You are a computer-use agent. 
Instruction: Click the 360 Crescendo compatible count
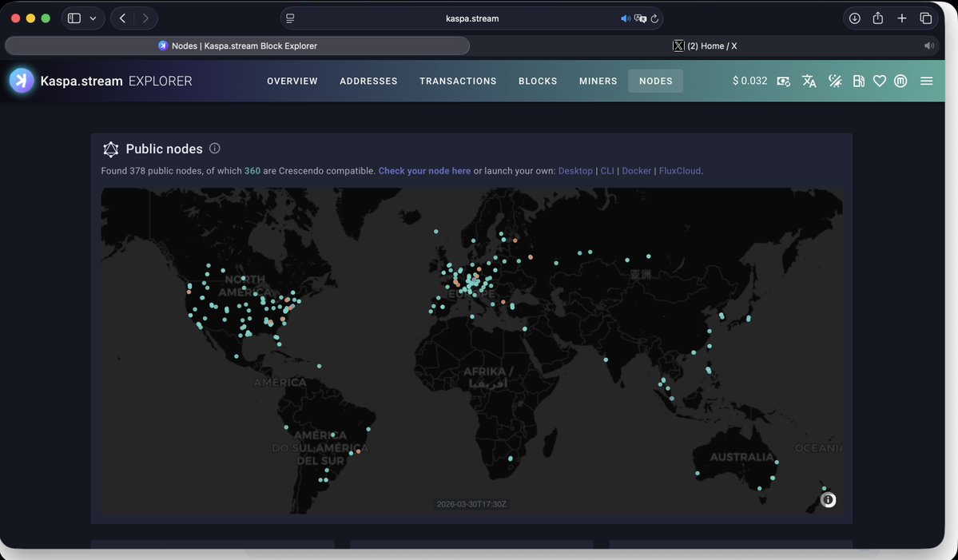pyautogui.click(x=252, y=171)
